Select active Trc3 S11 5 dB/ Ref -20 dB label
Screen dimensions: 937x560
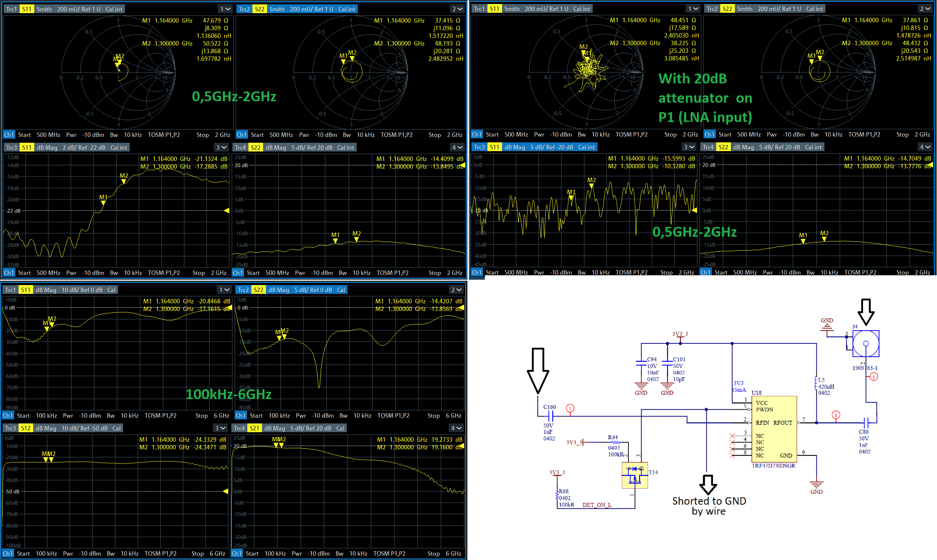(534, 147)
